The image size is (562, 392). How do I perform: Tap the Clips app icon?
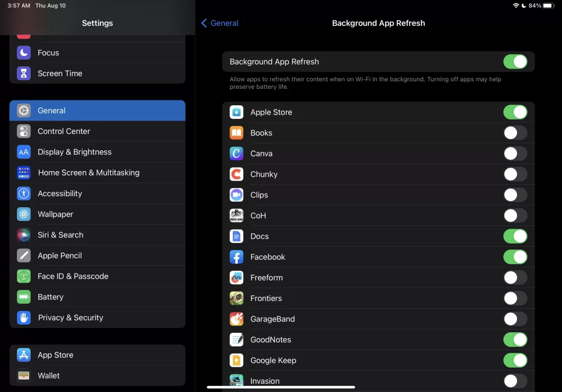(x=237, y=195)
